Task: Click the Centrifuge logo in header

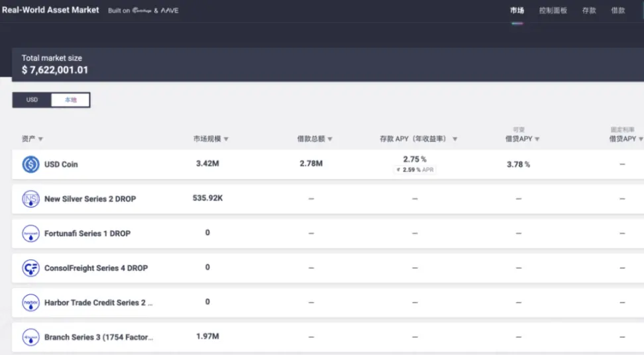Action: pyautogui.click(x=142, y=10)
